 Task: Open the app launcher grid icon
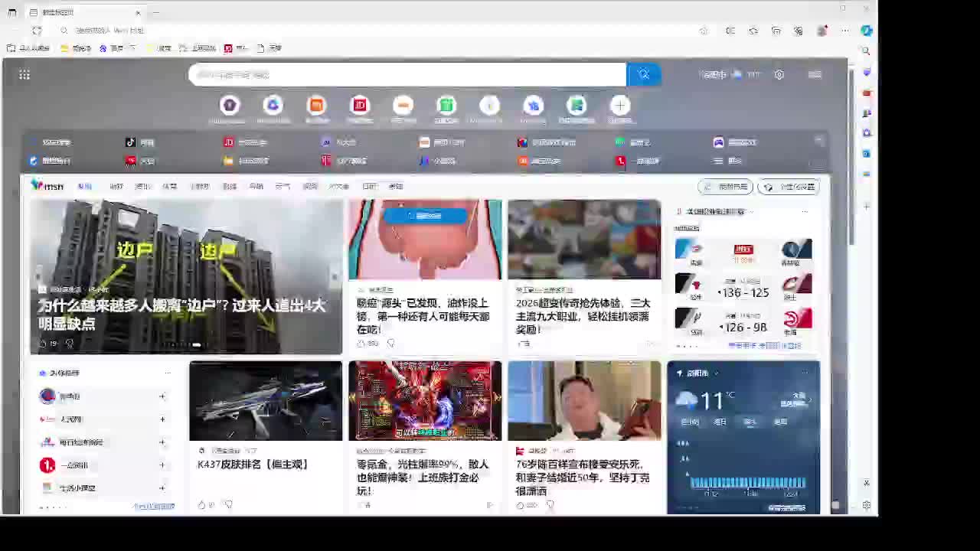tap(24, 74)
